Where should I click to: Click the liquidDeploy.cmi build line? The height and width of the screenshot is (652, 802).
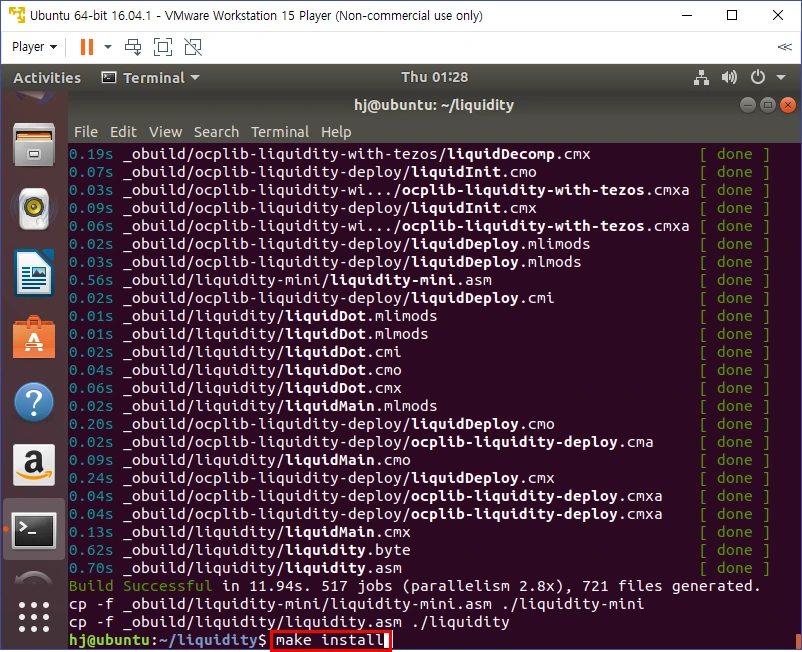tap(419, 298)
